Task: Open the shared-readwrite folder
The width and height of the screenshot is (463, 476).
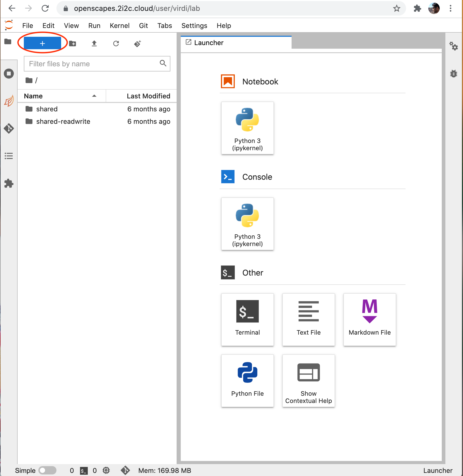Action: tap(63, 121)
